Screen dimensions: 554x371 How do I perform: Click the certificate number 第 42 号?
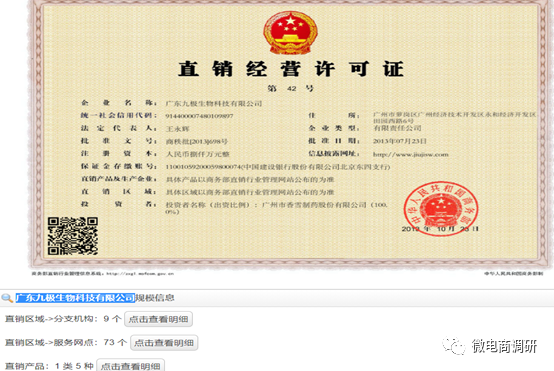coord(290,88)
